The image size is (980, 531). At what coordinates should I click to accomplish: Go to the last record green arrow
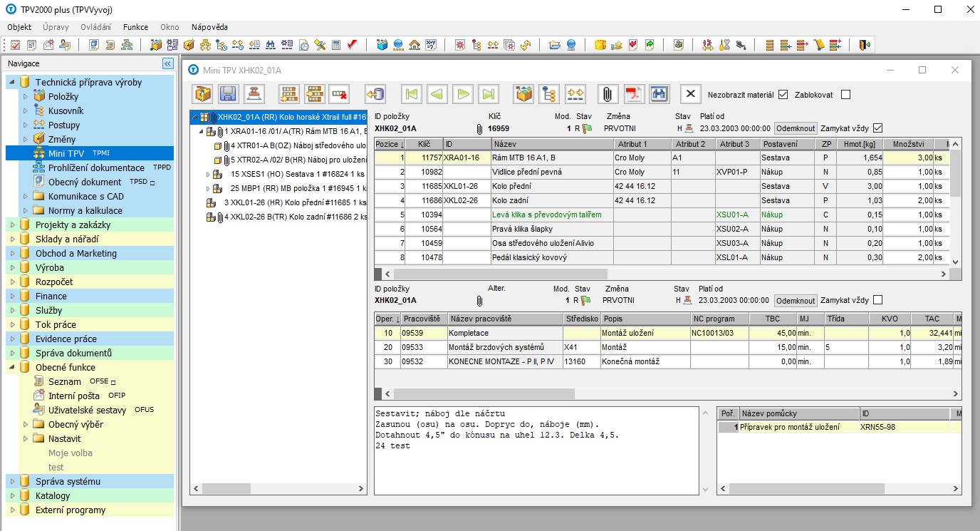tap(489, 94)
